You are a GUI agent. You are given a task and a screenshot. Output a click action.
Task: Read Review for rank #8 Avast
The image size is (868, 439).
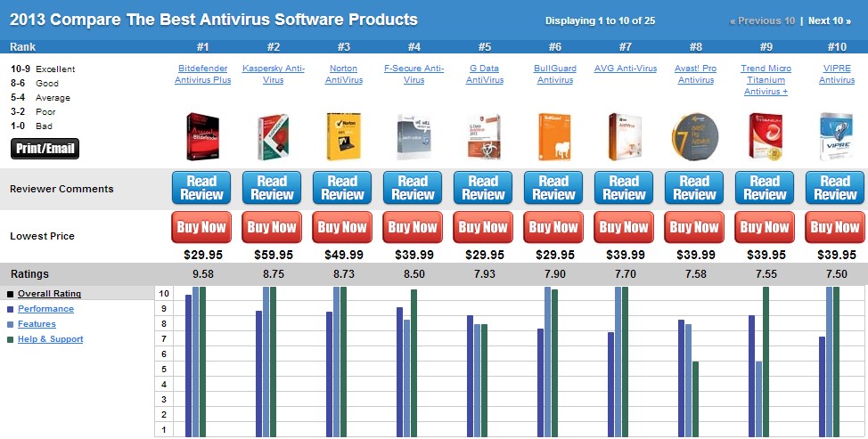point(694,188)
